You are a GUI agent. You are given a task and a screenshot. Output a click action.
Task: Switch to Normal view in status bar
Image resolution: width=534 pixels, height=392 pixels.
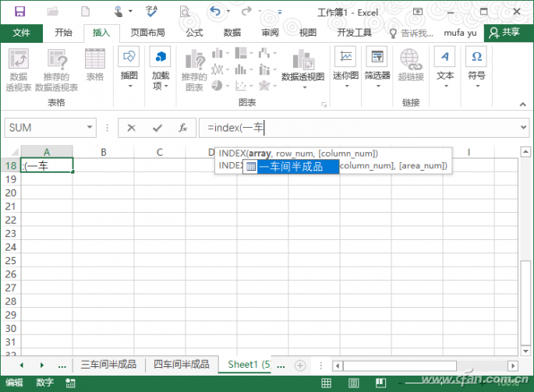tap(327, 383)
